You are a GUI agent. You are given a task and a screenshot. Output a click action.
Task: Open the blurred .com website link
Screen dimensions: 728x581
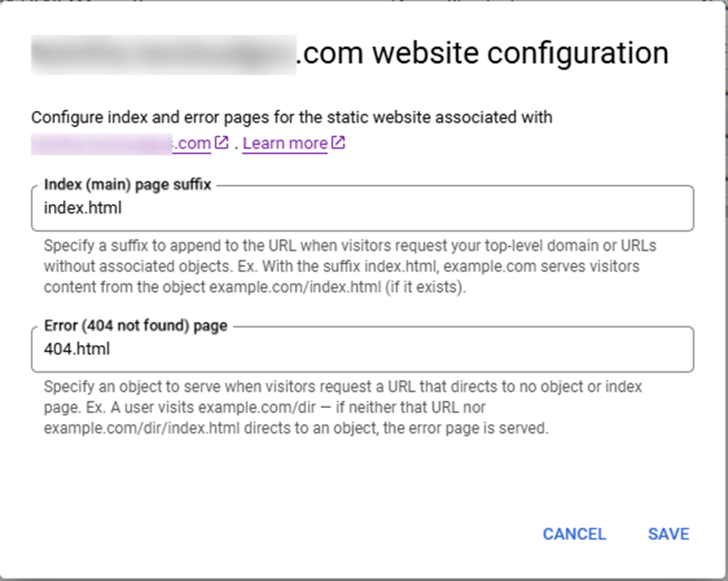(121, 143)
